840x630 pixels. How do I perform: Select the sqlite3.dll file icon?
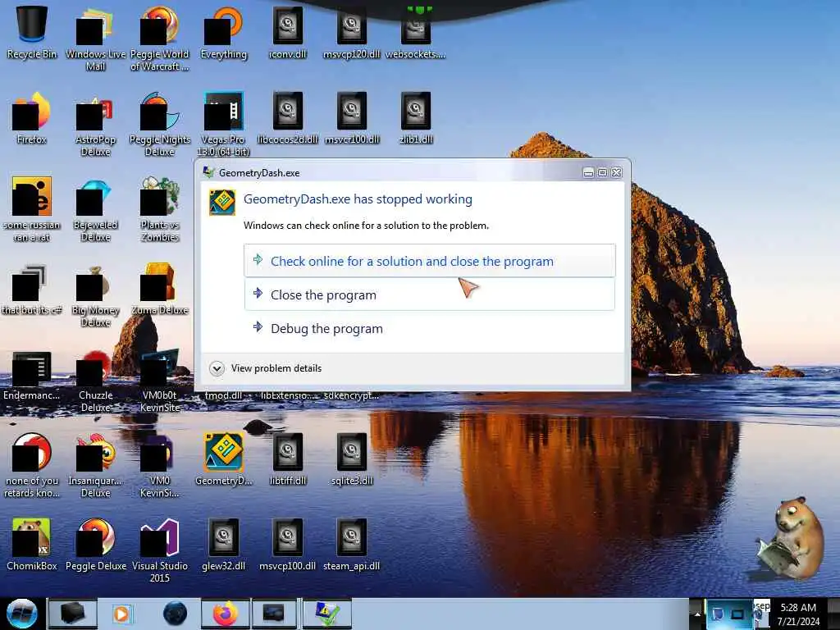351,459
